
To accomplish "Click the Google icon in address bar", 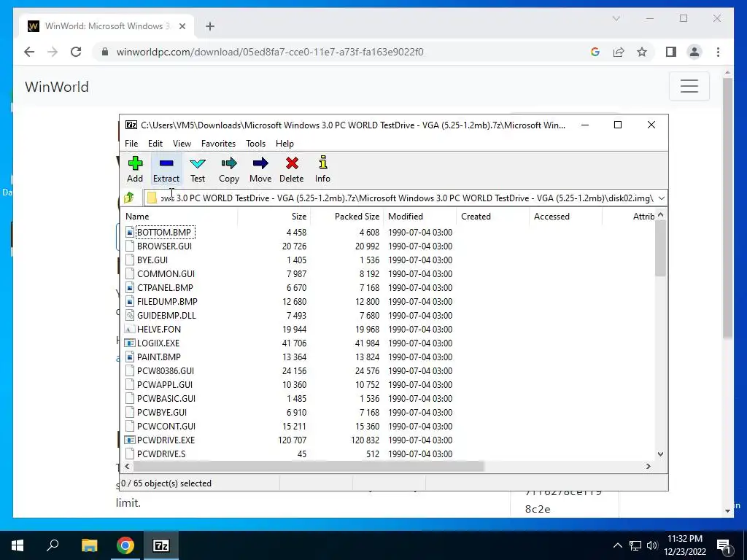I will point(595,52).
